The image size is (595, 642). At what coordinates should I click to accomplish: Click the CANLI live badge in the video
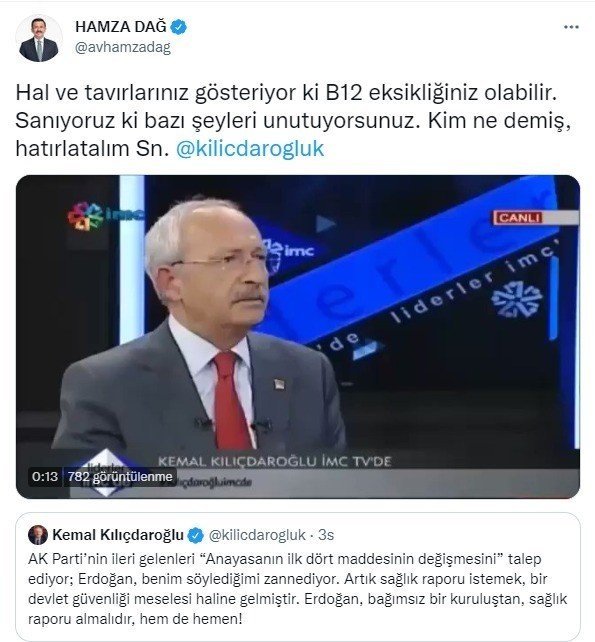tap(518, 217)
